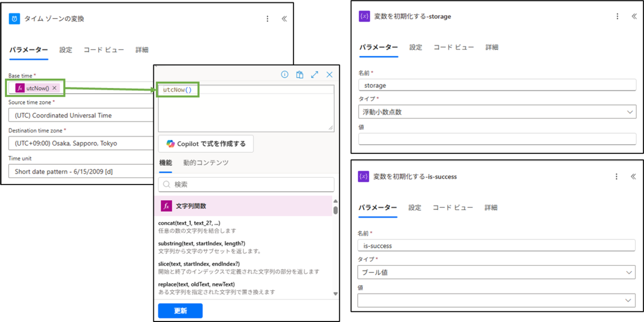Click the 検索 search field

click(246, 185)
